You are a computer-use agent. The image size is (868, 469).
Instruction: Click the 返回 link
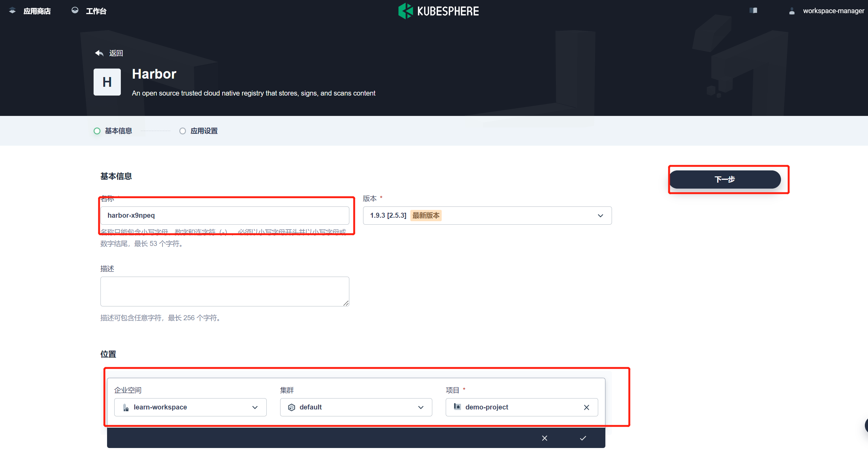click(x=116, y=53)
